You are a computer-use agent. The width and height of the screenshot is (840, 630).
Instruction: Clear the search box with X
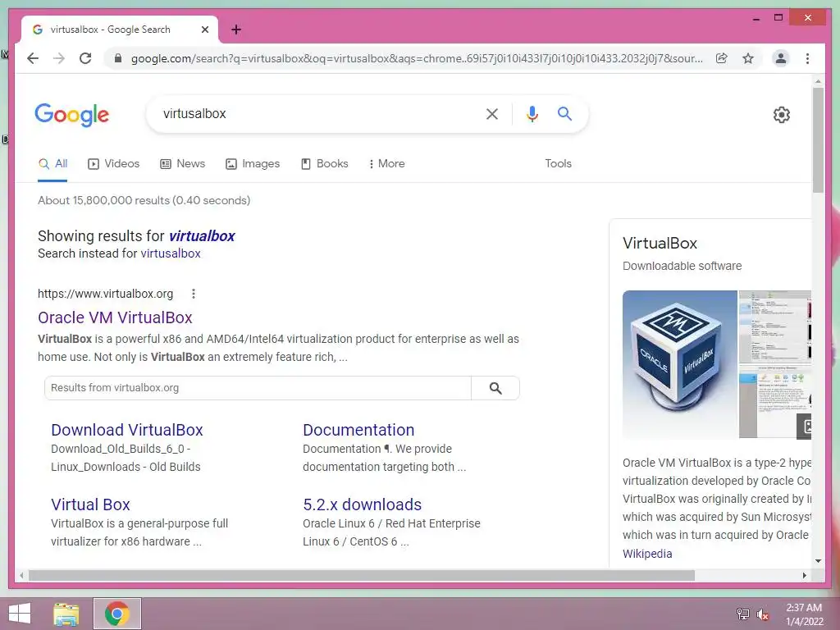(492, 114)
